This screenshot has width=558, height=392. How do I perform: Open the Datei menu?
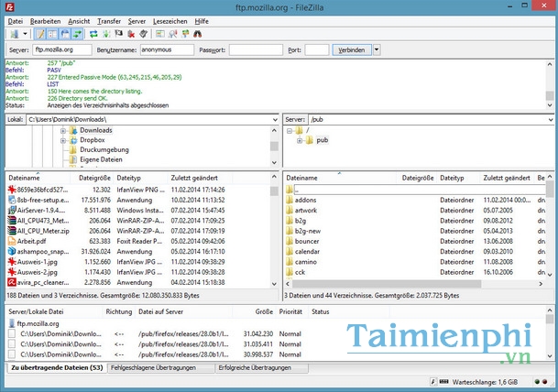click(x=16, y=21)
